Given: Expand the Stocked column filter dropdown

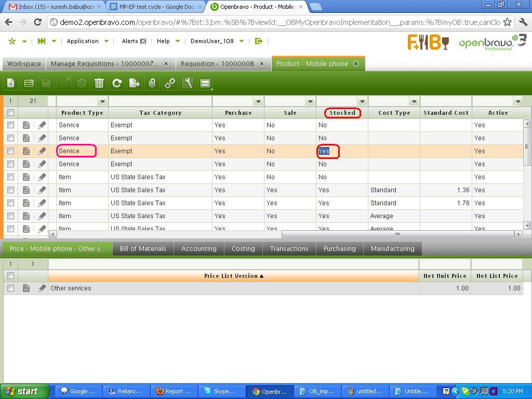Looking at the screenshot, I should pos(362,101).
